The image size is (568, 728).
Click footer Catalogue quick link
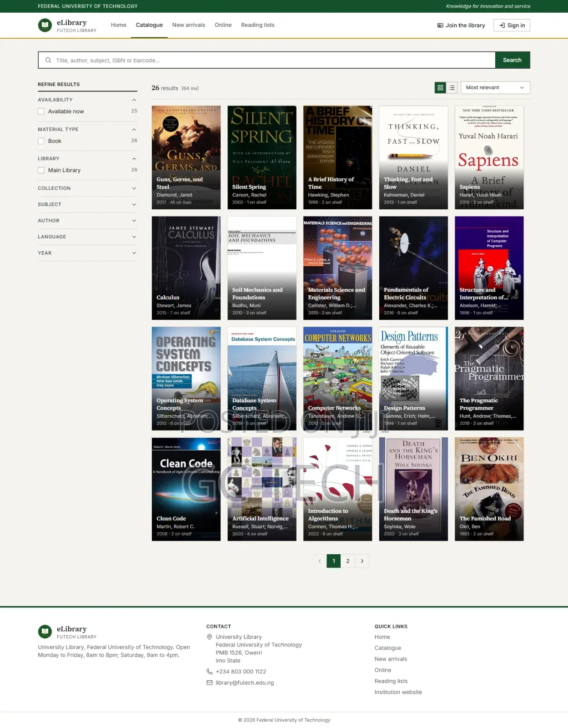(x=388, y=648)
